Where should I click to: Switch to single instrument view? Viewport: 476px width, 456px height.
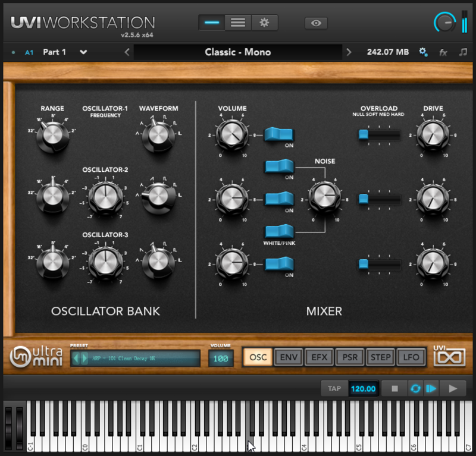tap(212, 23)
